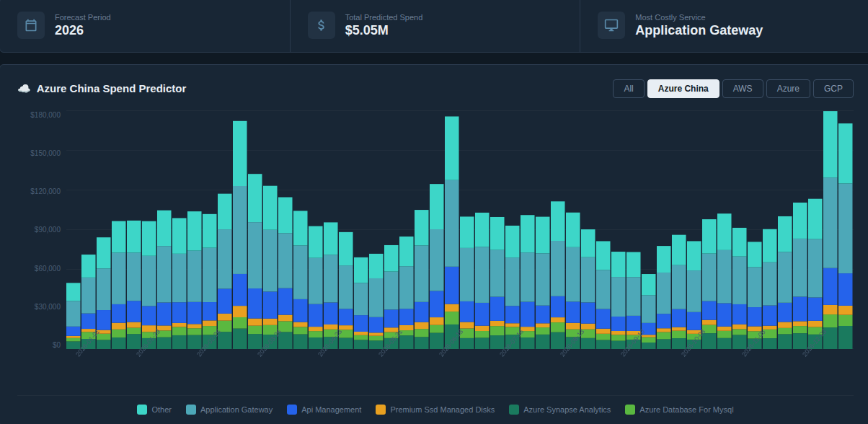Click the monitor icon for Most Costly Service
Screen dimensions: 868x424
[611, 25]
